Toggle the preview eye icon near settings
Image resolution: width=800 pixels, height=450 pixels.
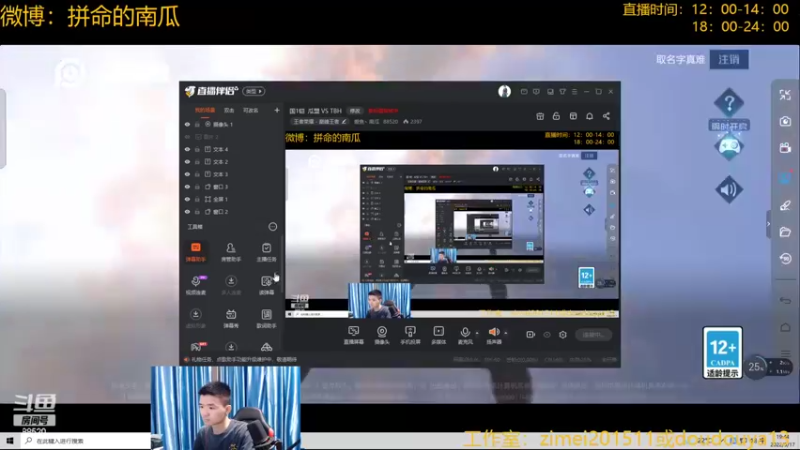547,335
